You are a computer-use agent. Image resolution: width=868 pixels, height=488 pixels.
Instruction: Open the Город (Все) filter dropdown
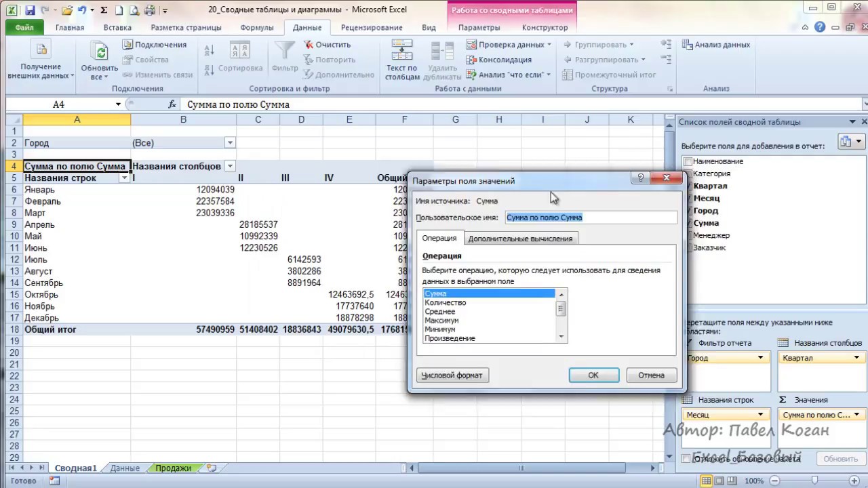[230, 143]
